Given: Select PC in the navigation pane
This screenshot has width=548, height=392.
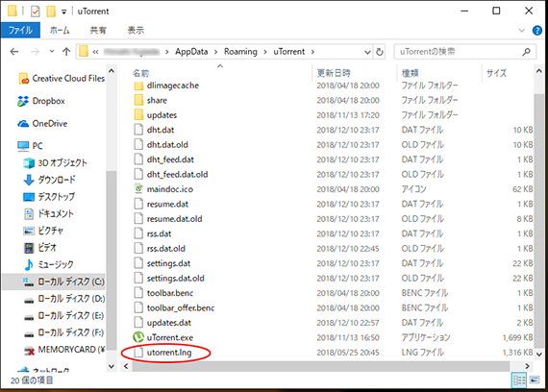Looking at the screenshot, I should coord(30,146).
